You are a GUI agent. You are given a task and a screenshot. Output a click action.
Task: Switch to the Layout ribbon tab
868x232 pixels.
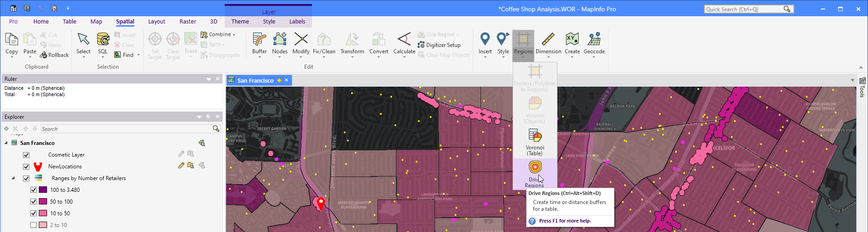(x=156, y=21)
